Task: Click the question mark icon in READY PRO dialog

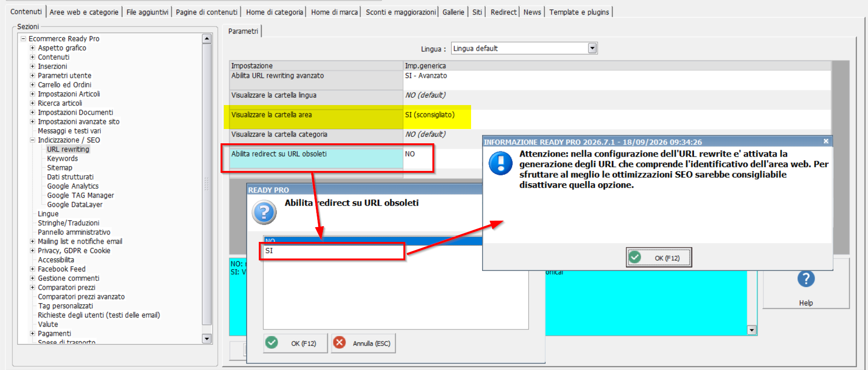Action: coord(264,212)
